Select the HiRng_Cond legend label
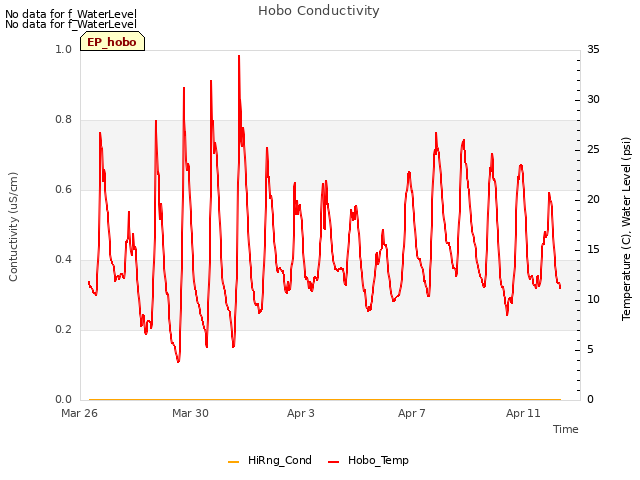Image resolution: width=640 pixels, height=480 pixels. [x=280, y=460]
